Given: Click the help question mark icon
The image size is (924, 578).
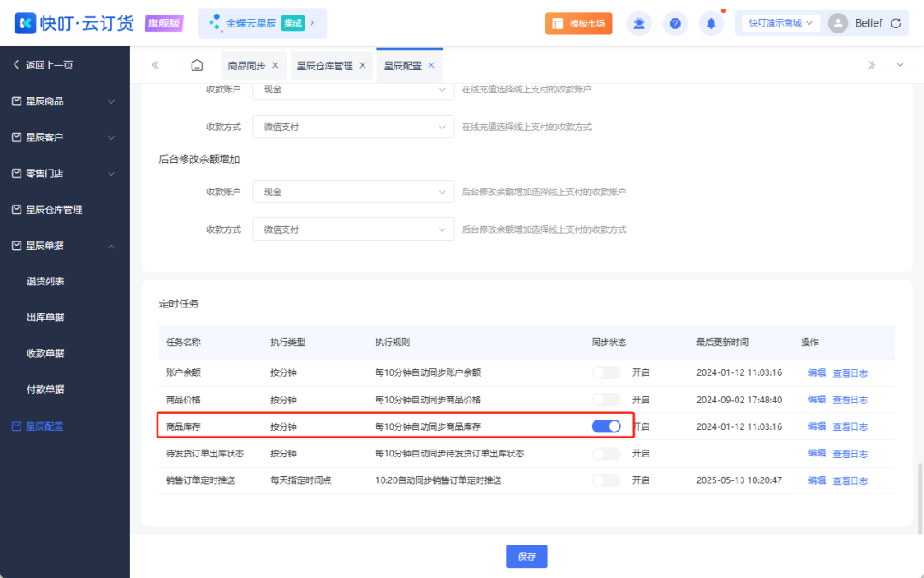Looking at the screenshot, I should coord(675,24).
